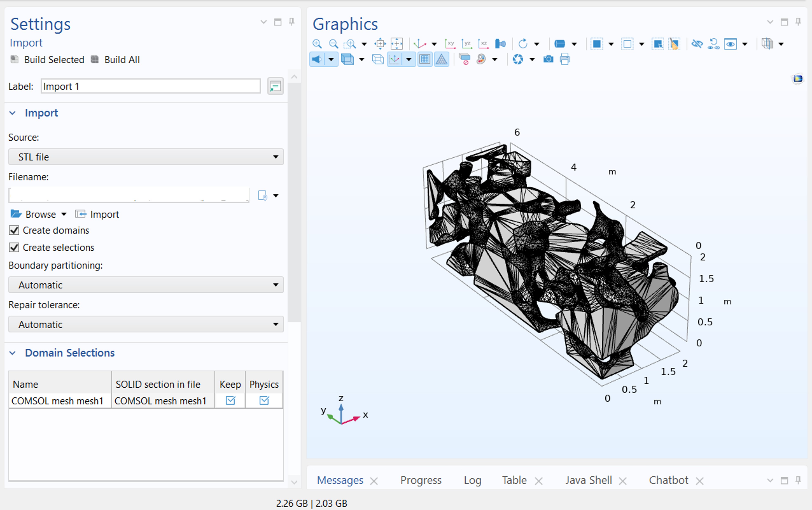Open the Java Shell tab
Screen dimensions: 812x510
(x=588, y=480)
